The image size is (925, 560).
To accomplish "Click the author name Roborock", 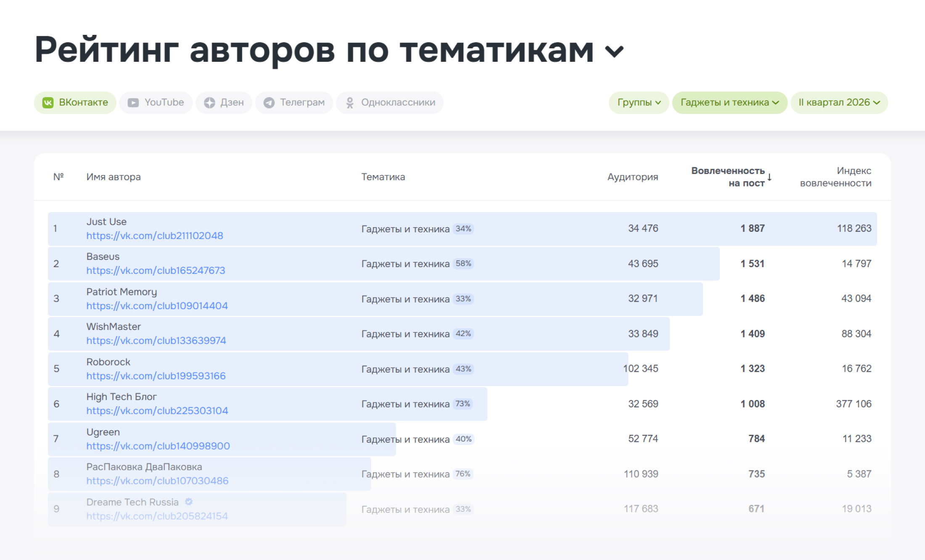I will pyautogui.click(x=108, y=362).
